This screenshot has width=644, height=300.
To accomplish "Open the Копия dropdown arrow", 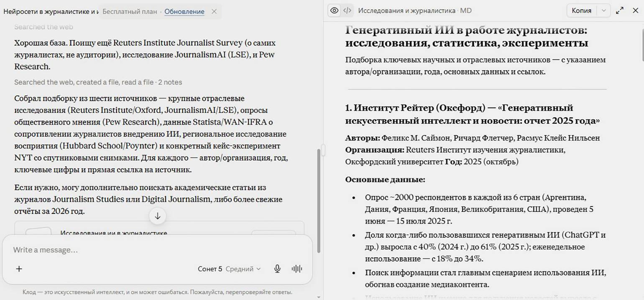I will click(603, 11).
